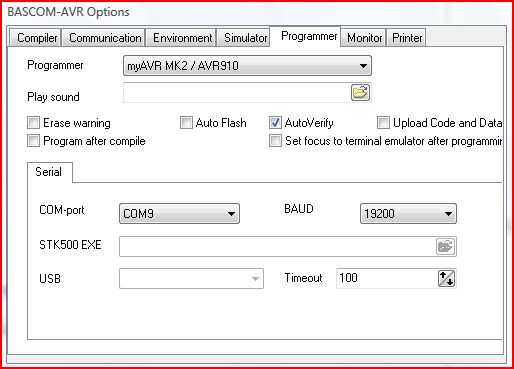The height and width of the screenshot is (369, 514).
Task: Toggle the Auto Flash checkbox
Action: 186,123
